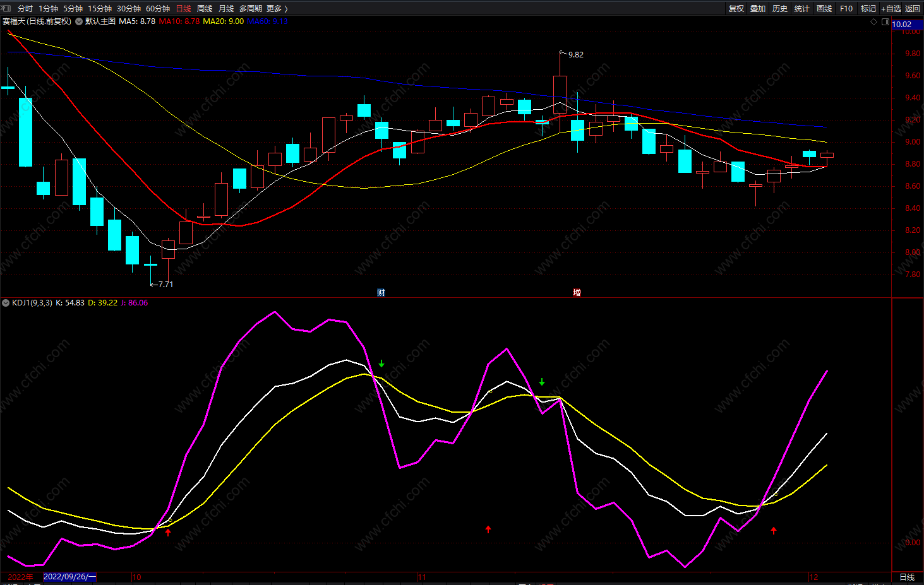The width and height of the screenshot is (924, 585).
Task: Click MA20: 9.00 value
Action: [x=223, y=21]
